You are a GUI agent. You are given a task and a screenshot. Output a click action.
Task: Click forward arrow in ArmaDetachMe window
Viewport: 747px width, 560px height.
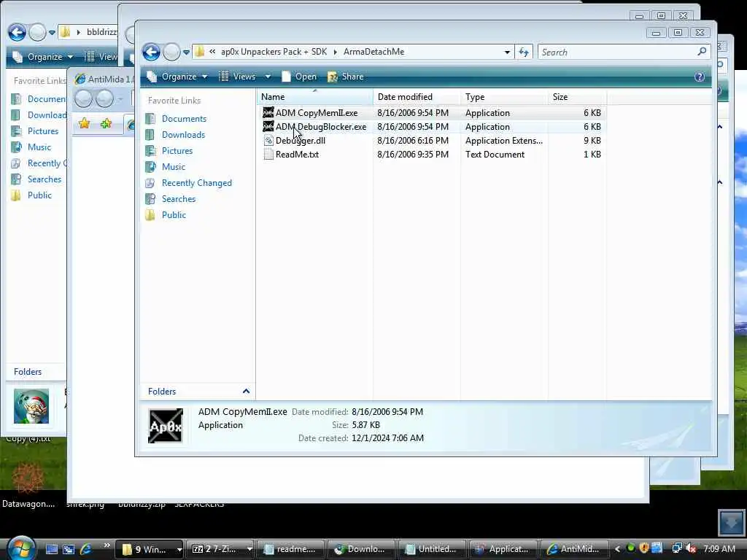171,52
